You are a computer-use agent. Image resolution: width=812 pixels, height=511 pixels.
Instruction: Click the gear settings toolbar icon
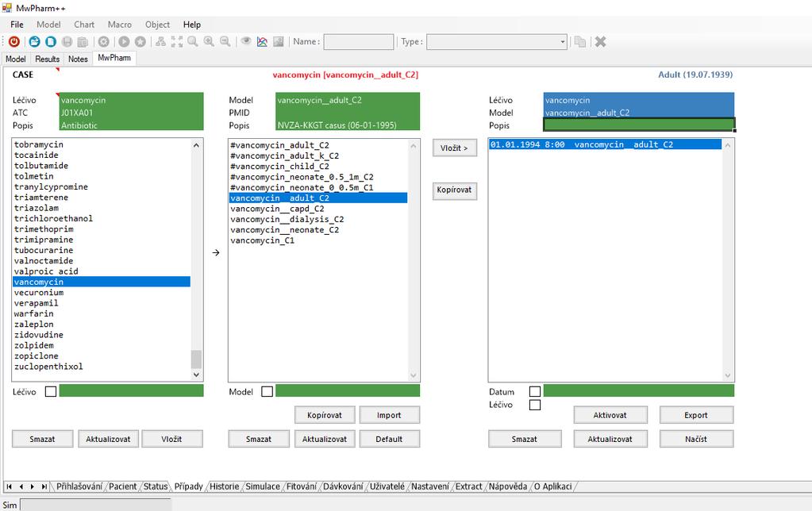click(x=103, y=41)
